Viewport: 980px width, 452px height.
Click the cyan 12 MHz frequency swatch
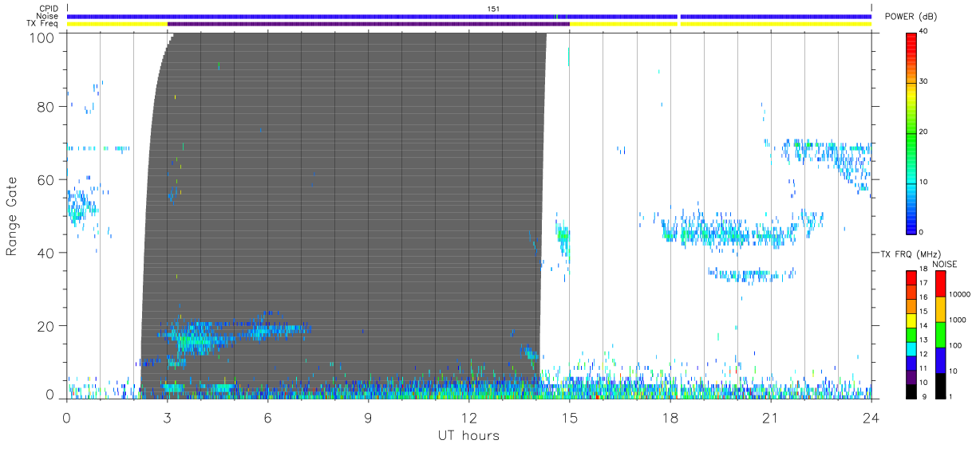tap(911, 349)
